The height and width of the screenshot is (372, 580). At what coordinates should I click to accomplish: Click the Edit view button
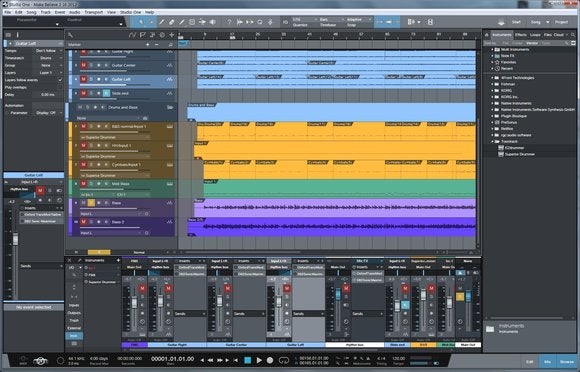pyautogui.click(x=530, y=362)
